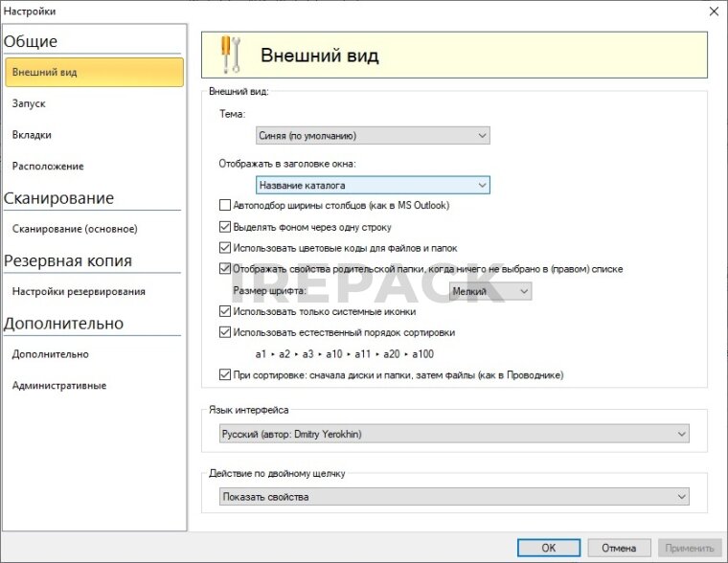
Task: Select Сканирование (основное) in sidebar
Action: pos(75,229)
